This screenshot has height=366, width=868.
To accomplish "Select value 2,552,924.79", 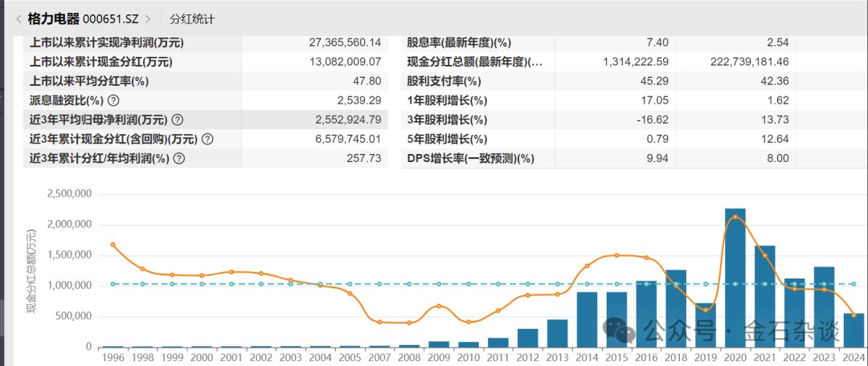I will pos(350,120).
